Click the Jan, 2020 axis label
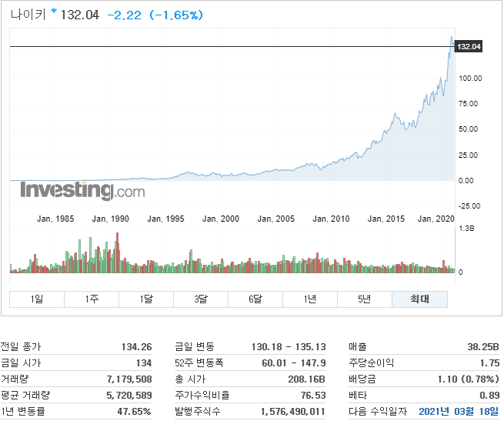The height and width of the screenshot is (421, 504). click(436, 219)
